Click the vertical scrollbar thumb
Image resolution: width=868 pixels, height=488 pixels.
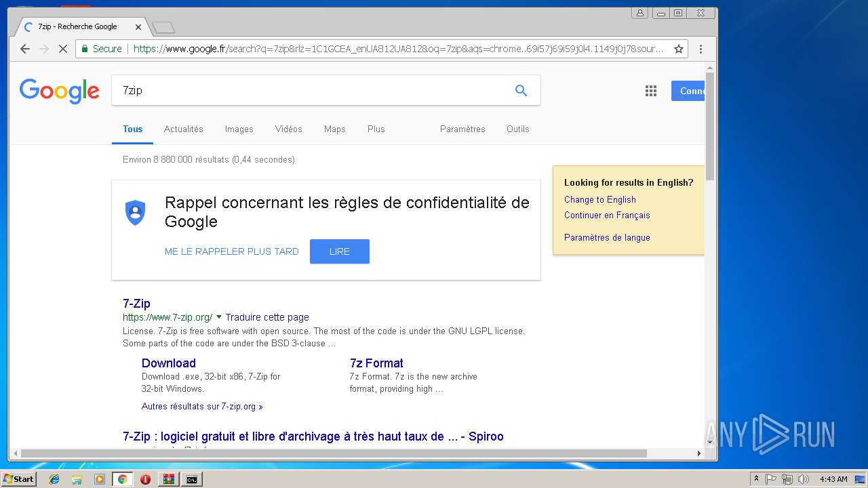tap(710, 125)
